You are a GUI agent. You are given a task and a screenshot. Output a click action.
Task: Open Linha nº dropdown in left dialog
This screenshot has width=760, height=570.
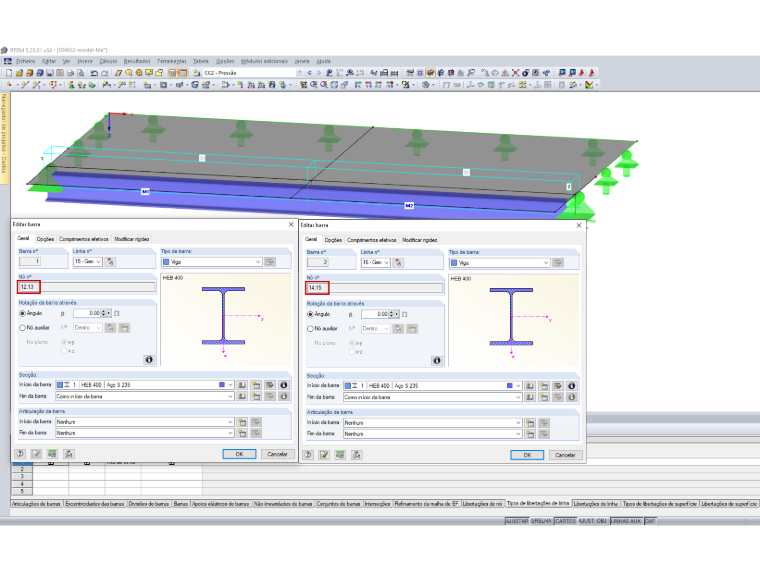point(98,262)
